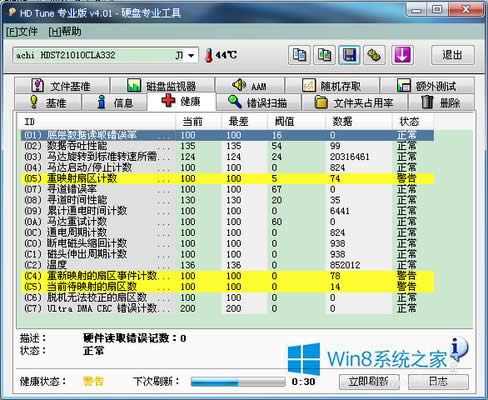Click the HD Tune title bar app icon
Viewport: 488px width, 400px height.
click(x=12, y=13)
